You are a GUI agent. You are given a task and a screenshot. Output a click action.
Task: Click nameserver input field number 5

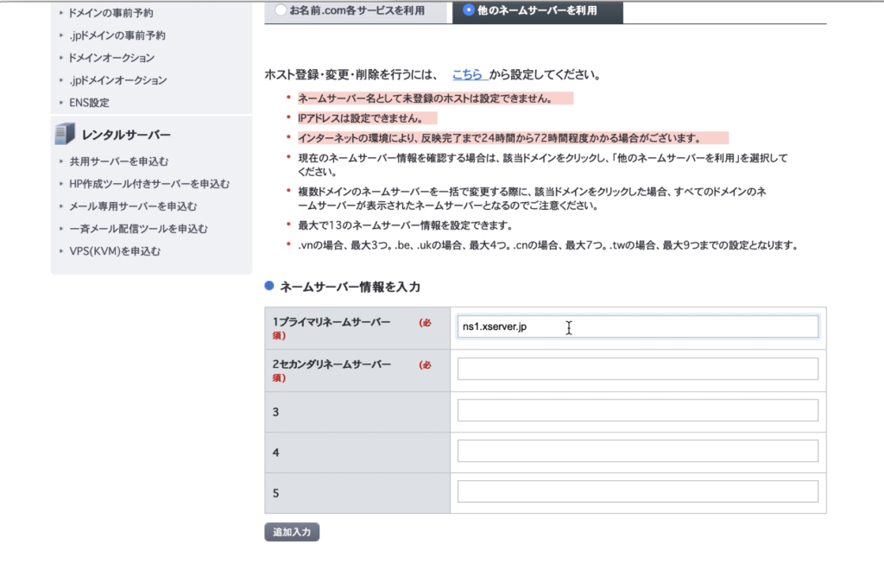[637, 491]
